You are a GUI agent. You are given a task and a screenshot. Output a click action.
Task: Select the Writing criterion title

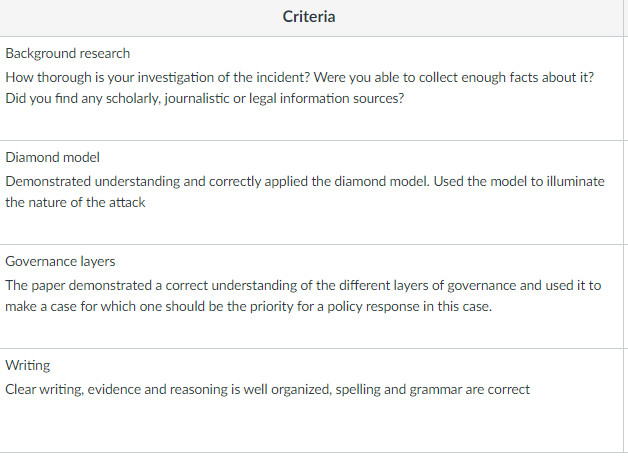coord(28,366)
